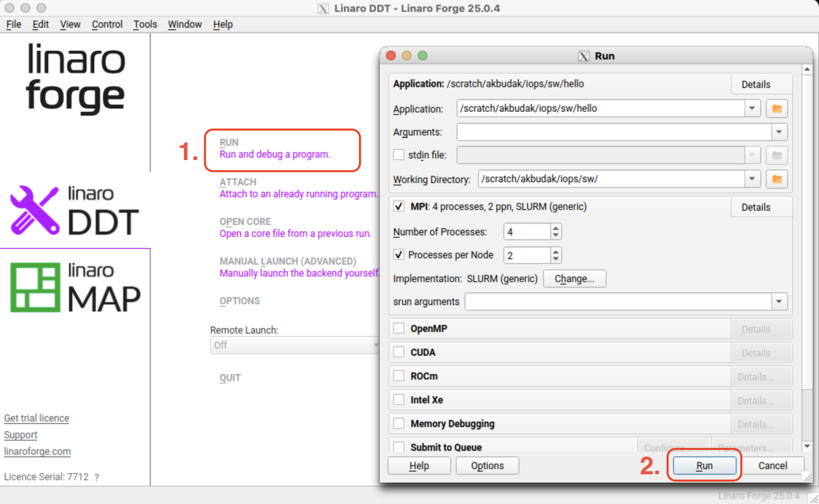Screen dimensions: 819x504
Task: Open the Get trial licence link
Action: 36,418
